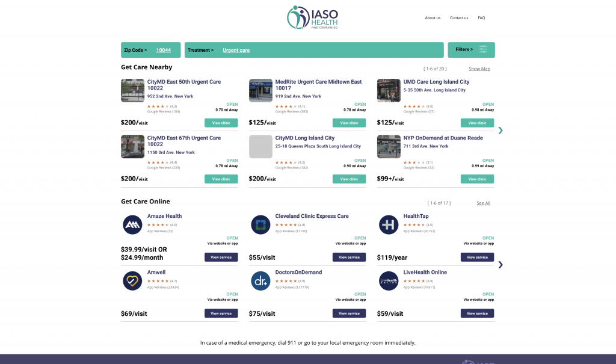Click the HealthTap logo icon
This screenshot has height=364, width=616.
tap(389, 225)
